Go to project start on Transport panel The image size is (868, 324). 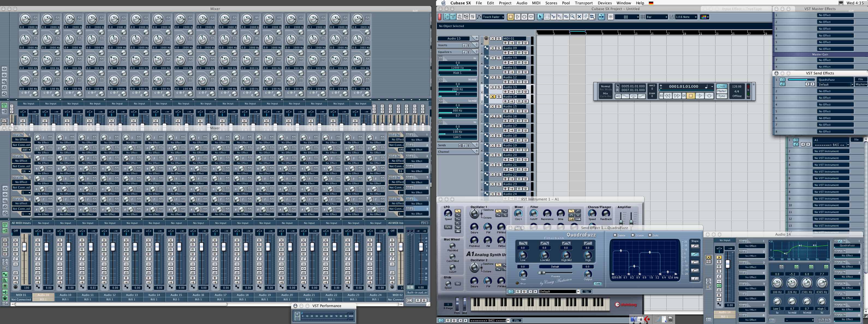click(661, 96)
